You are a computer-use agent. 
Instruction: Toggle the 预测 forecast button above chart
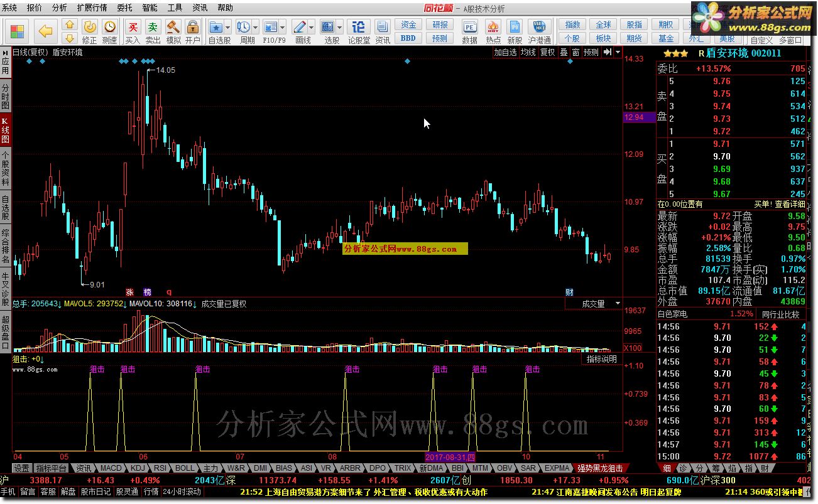coord(591,53)
